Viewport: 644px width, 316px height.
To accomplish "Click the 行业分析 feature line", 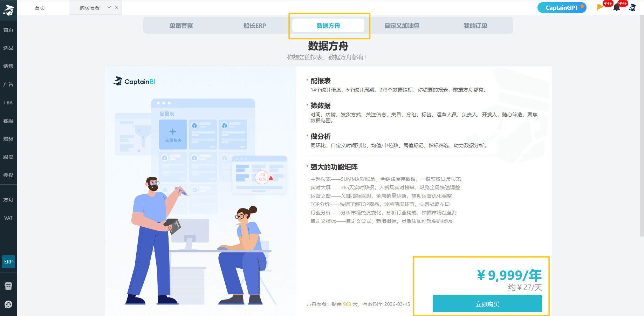I will coord(384,213).
